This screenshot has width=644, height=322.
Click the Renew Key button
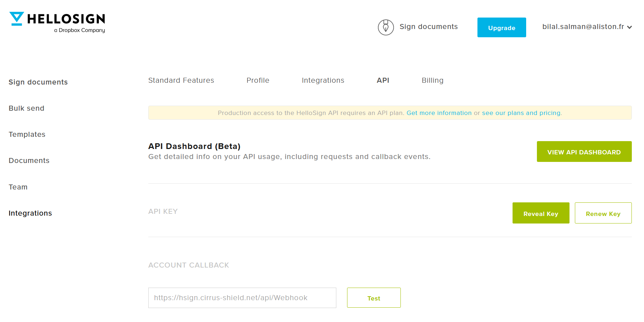pos(603,213)
